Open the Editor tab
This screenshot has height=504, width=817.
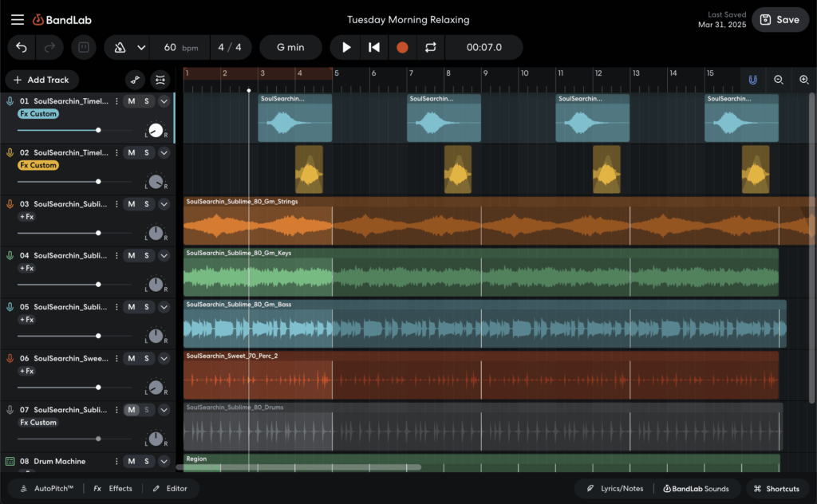[170, 489]
